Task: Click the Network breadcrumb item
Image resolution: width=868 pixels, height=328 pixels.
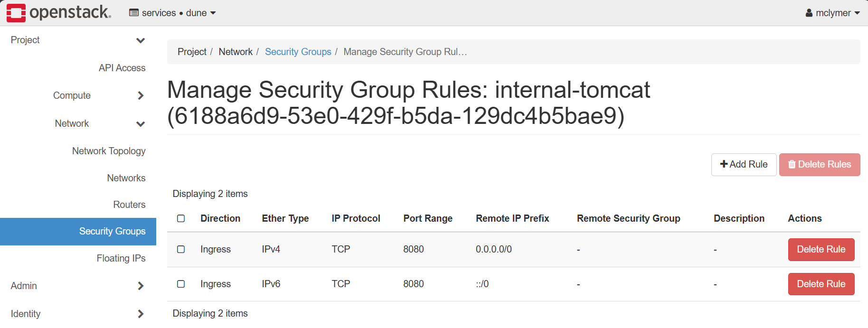Action: (x=236, y=52)
